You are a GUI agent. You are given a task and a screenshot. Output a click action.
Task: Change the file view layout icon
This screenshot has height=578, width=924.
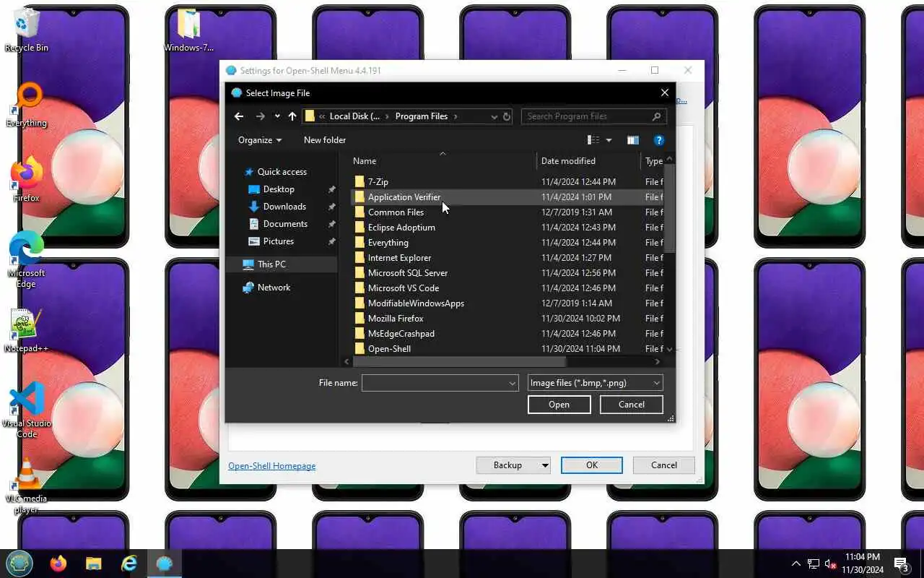pos(593,140)
